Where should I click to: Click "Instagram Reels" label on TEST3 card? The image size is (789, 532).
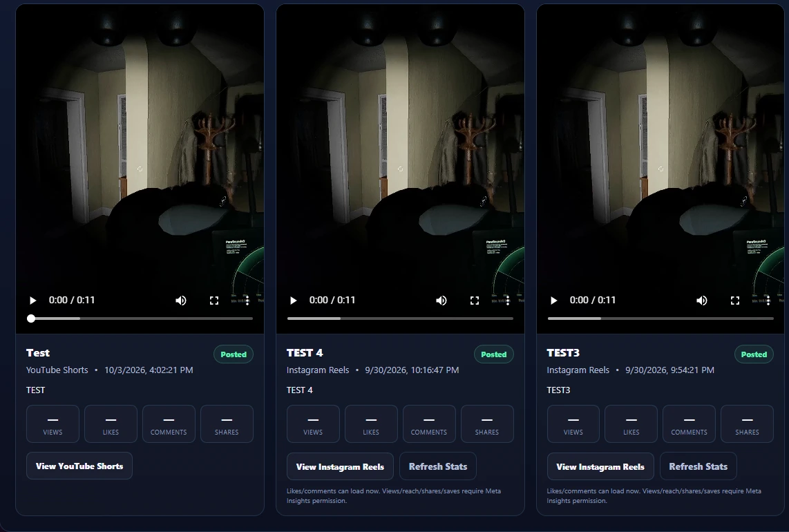click(578, 370)
